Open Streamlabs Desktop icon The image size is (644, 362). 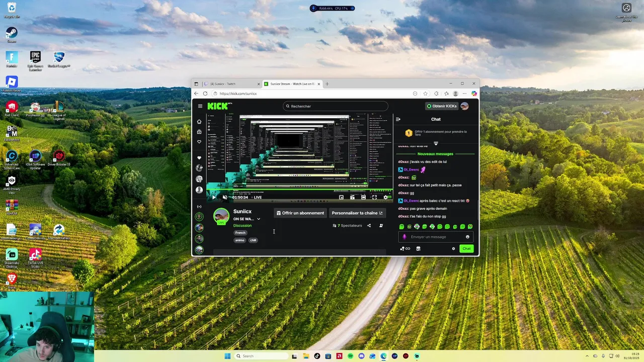coord(12,257)
